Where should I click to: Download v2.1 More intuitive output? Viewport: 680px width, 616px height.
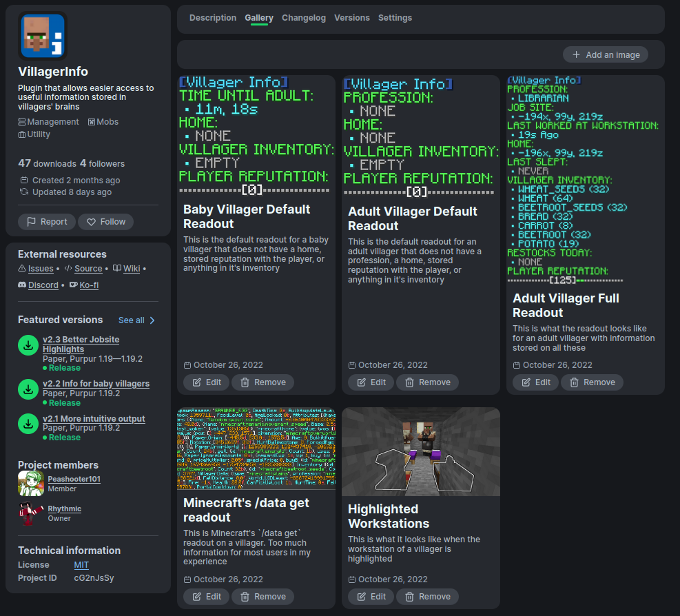tap(28, 425)
